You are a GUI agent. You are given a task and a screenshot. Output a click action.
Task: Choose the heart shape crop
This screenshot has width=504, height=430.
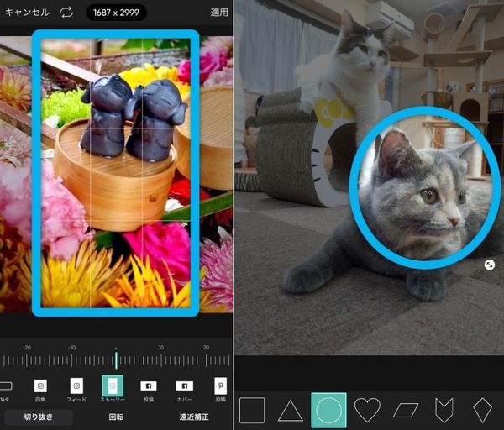pyautogui.click(x=367, y=410)
